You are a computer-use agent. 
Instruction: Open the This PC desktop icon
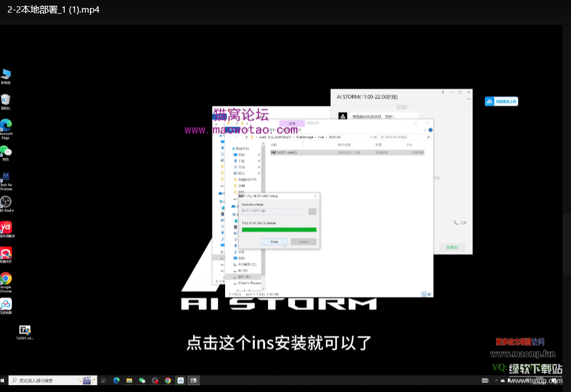[6, 77]
